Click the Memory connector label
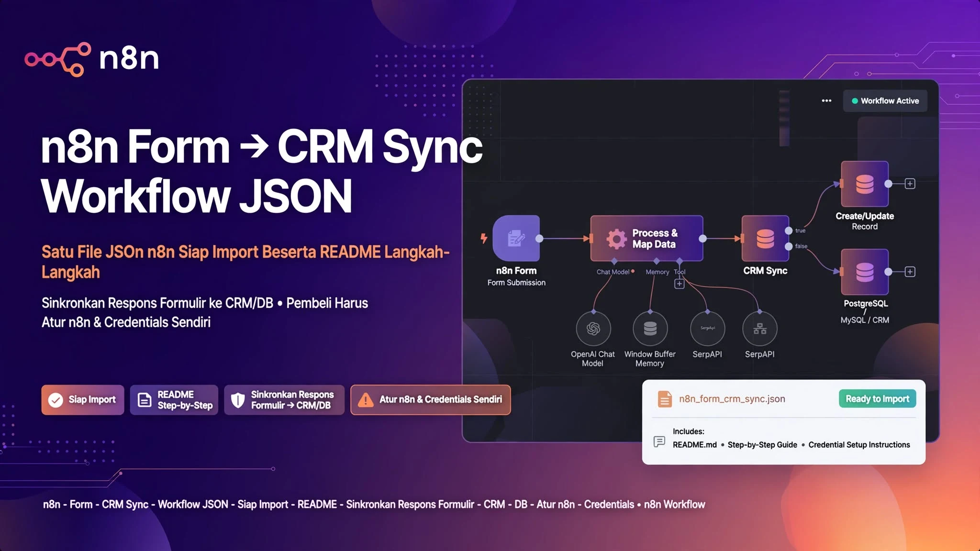Image resolution: width=980 pixels, height=551 pixels. tap(657, 272)
